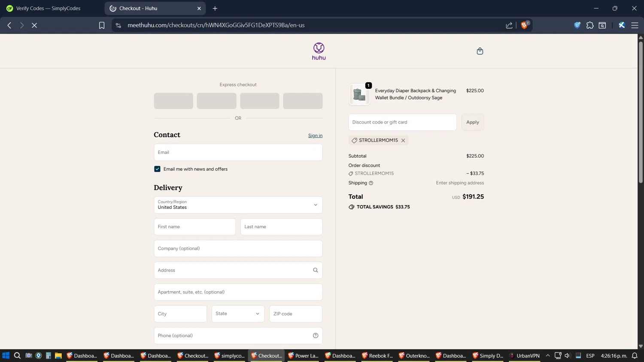Screen dimensions: 644x362
Task: Open the browser sidebar panel icon
Action: 602,25
